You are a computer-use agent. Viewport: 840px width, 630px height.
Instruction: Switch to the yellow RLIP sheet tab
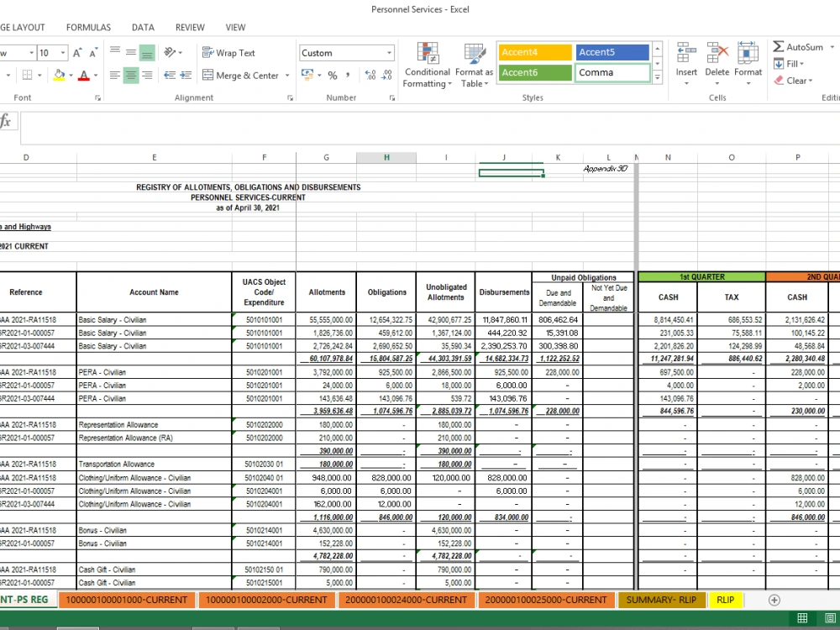[726, 600]
